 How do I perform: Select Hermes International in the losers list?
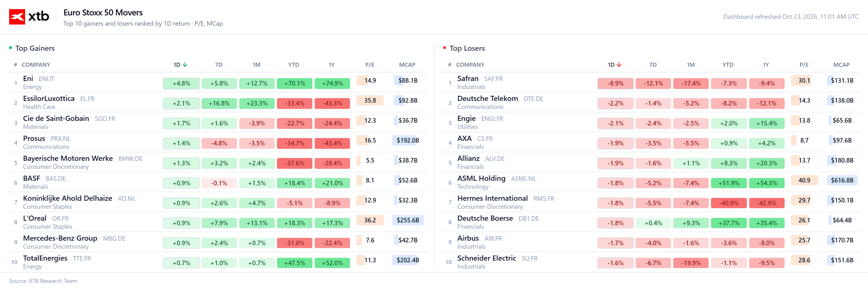pyautogui.click(x=492, y=198)
